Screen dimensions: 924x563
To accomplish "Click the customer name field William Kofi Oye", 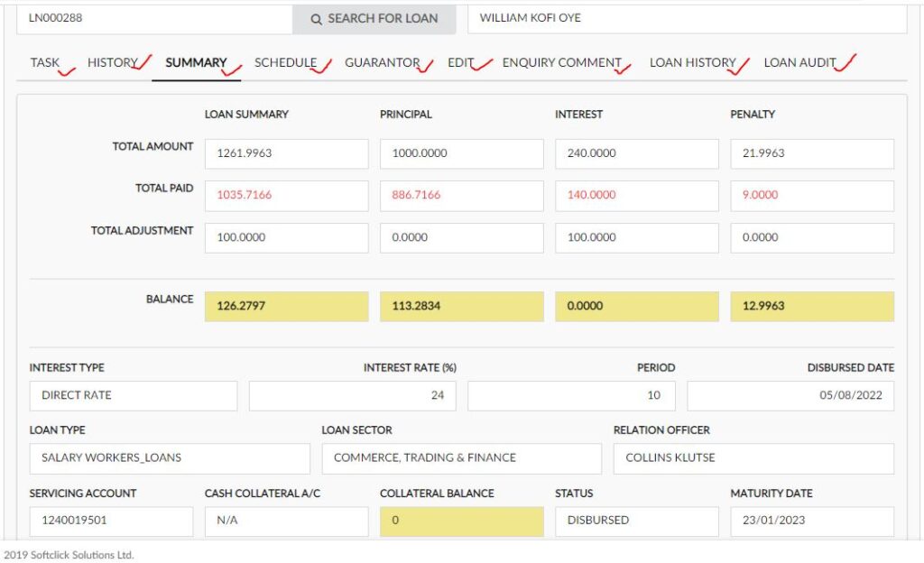I will pyautogui.click(x=686, y=18).
